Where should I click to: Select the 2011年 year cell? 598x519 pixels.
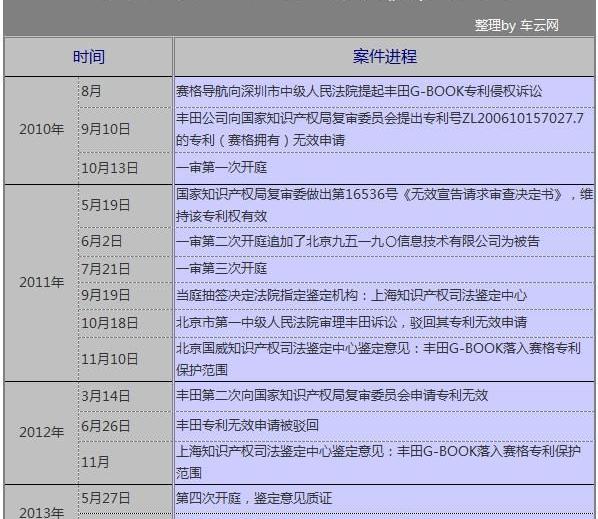click(41, 283)
